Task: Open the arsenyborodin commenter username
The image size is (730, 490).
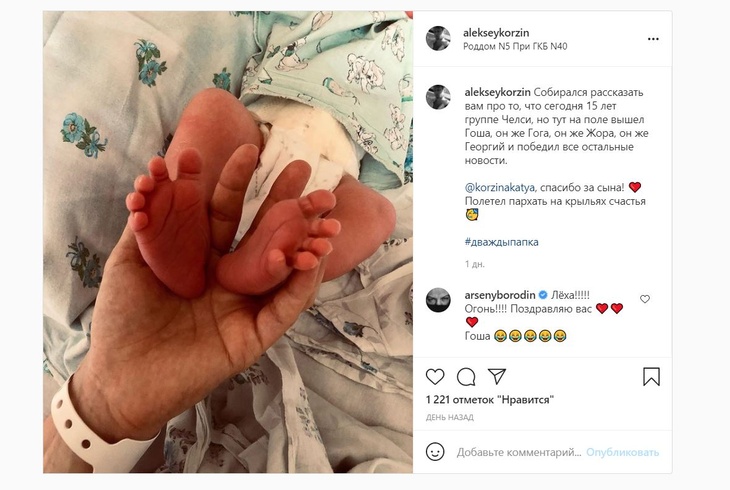Action: pos(501,295)
